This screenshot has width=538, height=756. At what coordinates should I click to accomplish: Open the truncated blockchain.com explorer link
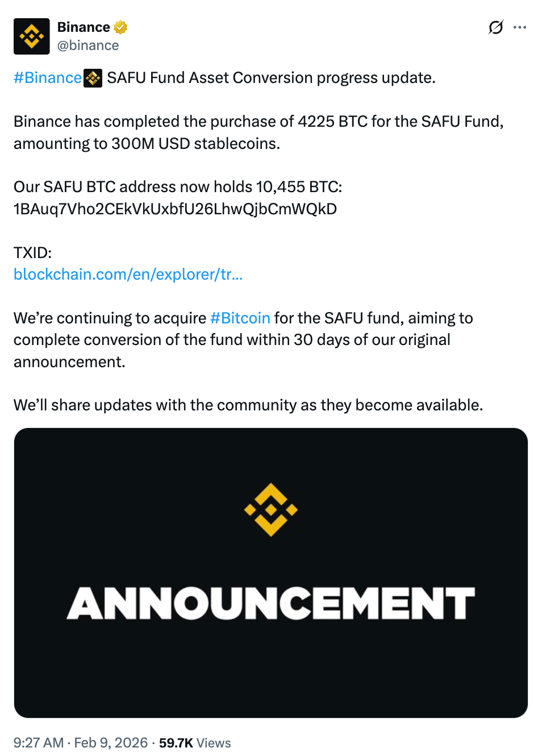coord(127,274)
